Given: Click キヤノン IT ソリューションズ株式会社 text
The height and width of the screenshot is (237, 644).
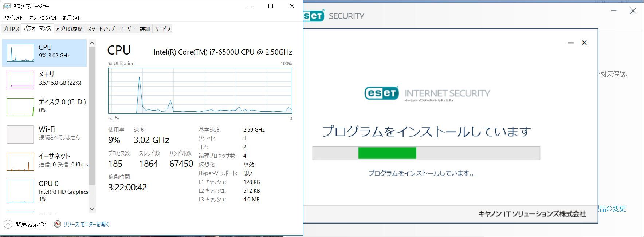Looking at the screenshot, I should pyautogui.click(x=532, y=214).
